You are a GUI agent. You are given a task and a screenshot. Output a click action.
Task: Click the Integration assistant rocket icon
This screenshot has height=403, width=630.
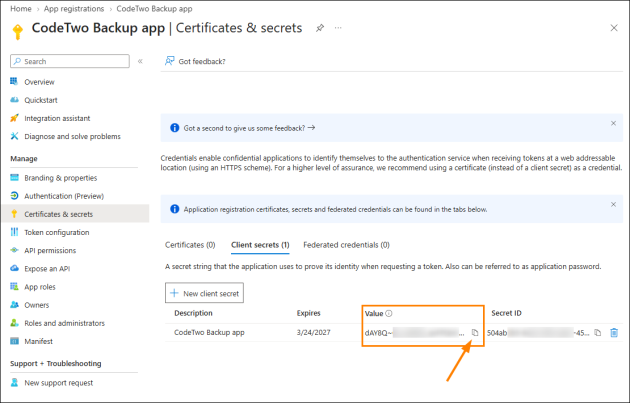[x=14, y=118]
